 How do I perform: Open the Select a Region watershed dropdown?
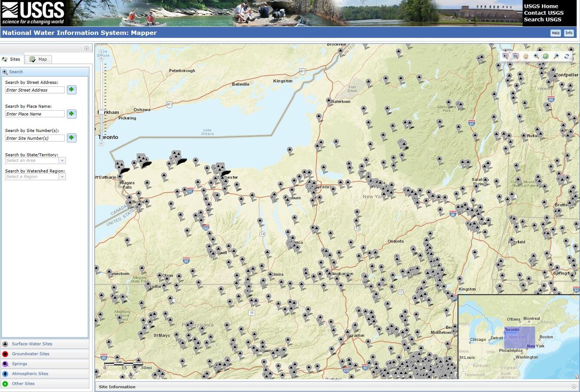[62, 177]
